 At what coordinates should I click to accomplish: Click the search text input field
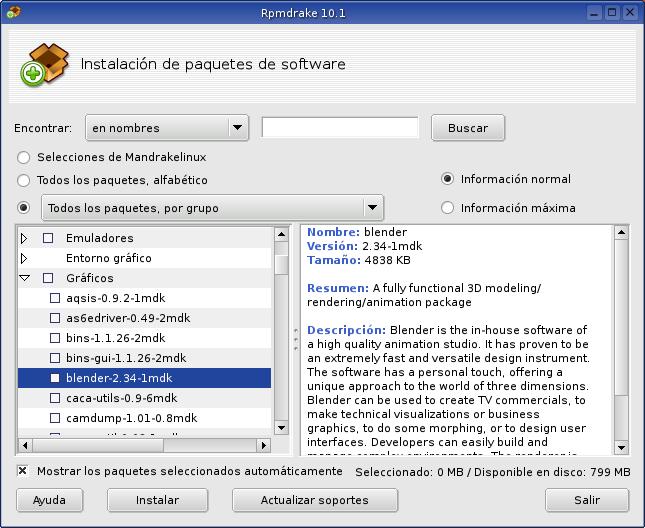340,128
